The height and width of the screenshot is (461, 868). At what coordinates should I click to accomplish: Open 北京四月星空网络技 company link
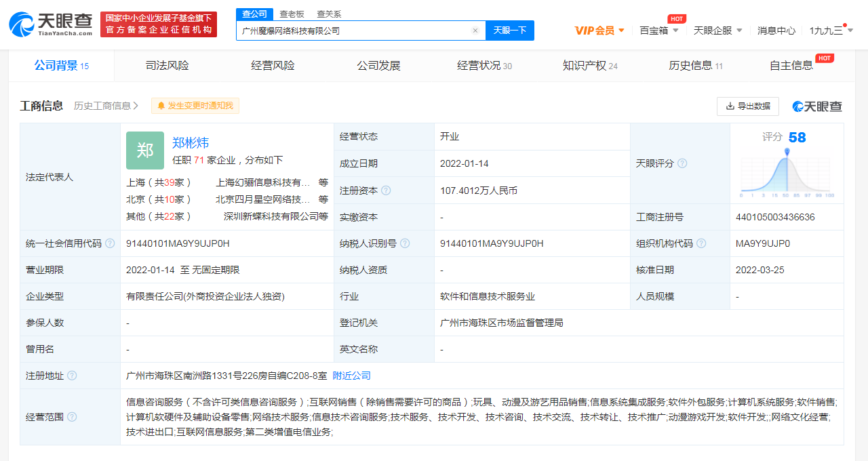(262, 199)
